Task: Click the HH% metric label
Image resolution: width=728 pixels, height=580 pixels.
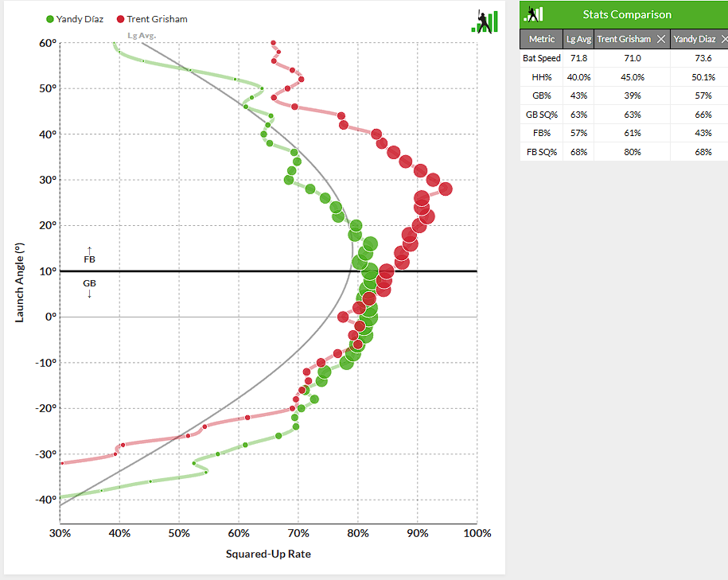Action: pos(542,77)
